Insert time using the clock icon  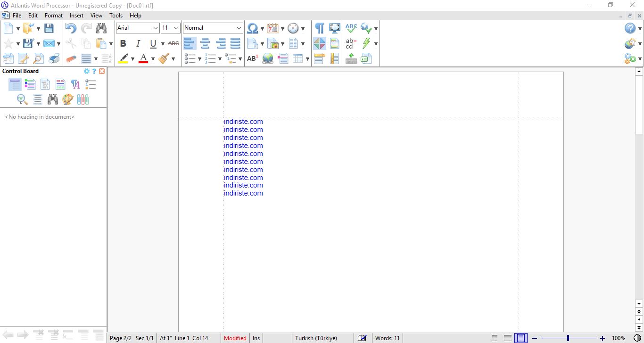(293, 28)
